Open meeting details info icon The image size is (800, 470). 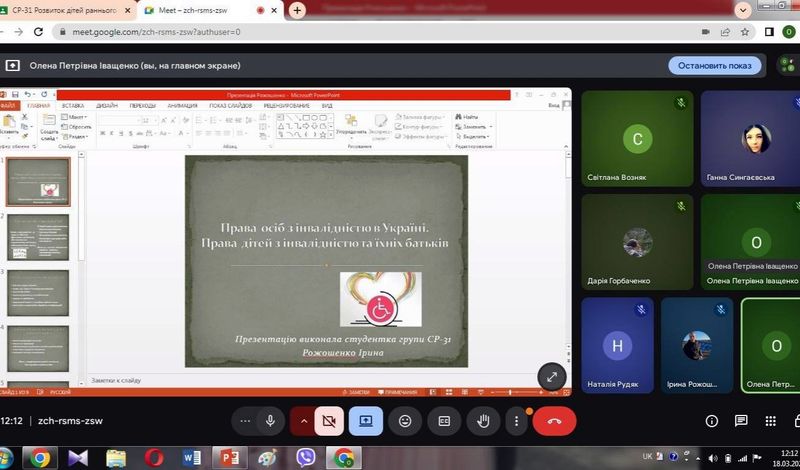(712, 421)
